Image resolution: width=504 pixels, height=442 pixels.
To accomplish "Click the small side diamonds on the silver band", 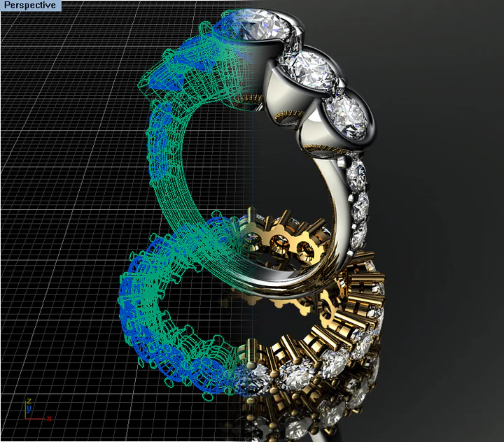I will click(x=360, y=203).
